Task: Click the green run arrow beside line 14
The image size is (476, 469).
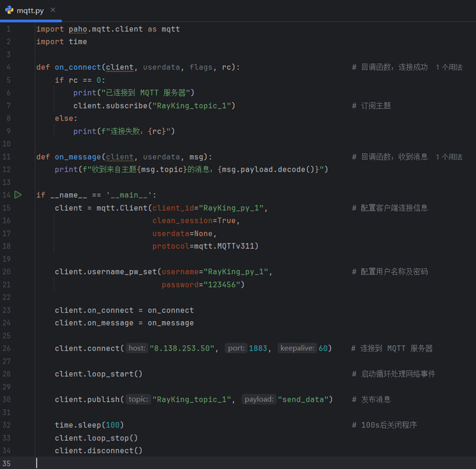Action: pos(18,195)
